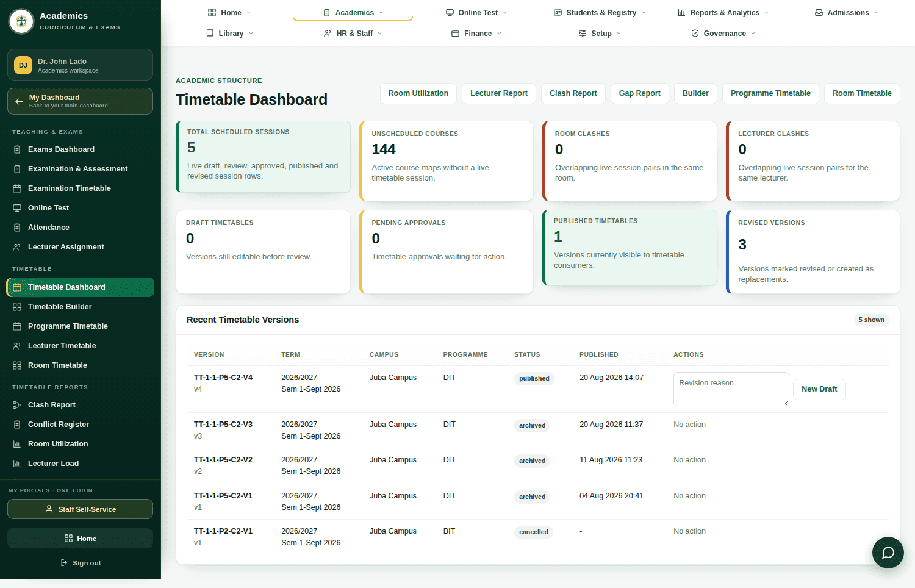Click the Clash Report header button
915x588 pixels.
(x=573, y=93)
